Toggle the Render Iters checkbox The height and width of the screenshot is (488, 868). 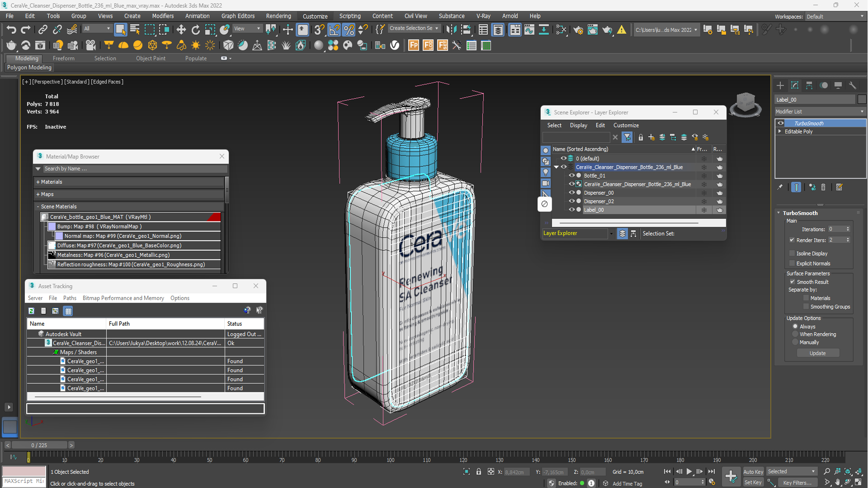pyautogui.click(x=792, y=240)
